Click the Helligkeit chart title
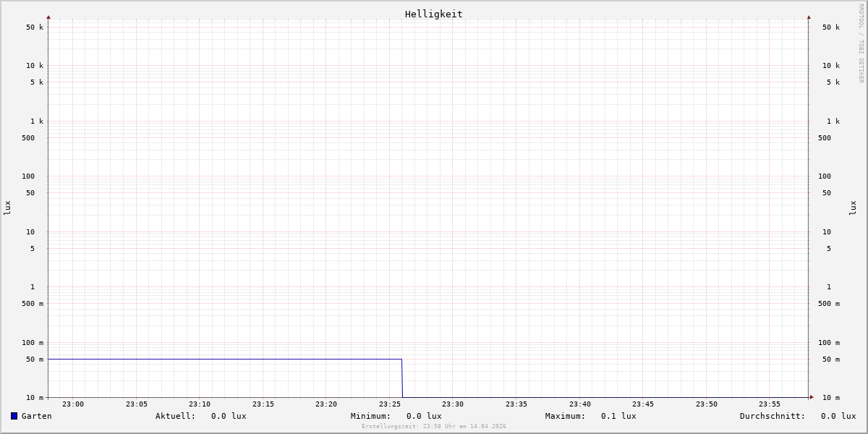868x434 pixels. point(434,14)
